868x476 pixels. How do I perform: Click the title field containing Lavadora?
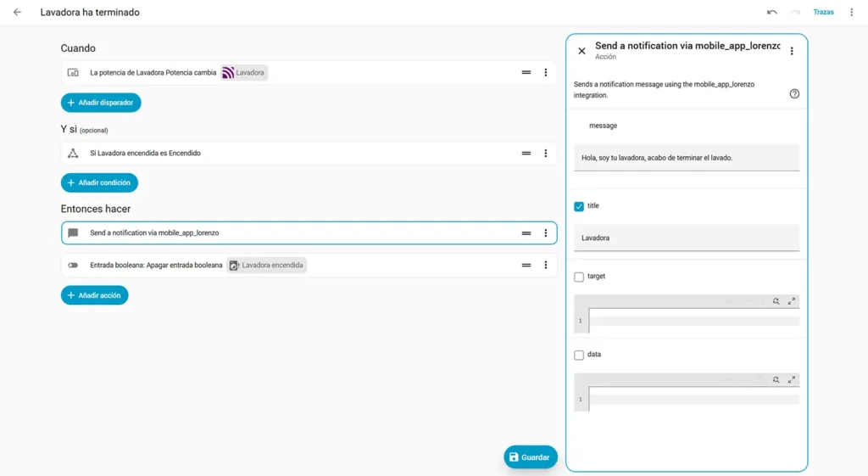(687, 238)
